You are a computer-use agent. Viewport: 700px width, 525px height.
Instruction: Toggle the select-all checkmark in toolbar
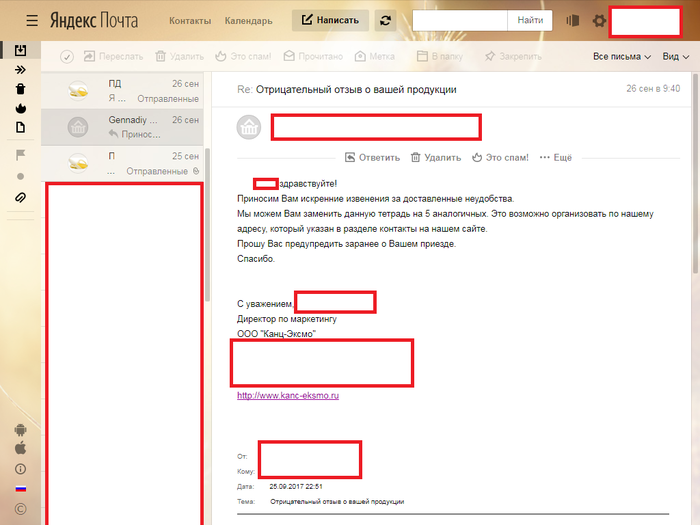[67, 57]
